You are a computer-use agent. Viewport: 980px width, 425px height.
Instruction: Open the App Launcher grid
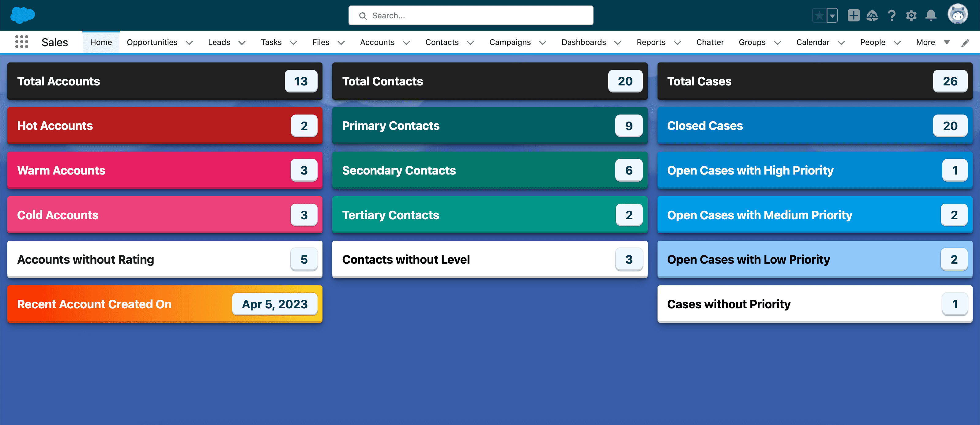pyautogui.click(x=22, y=42)
